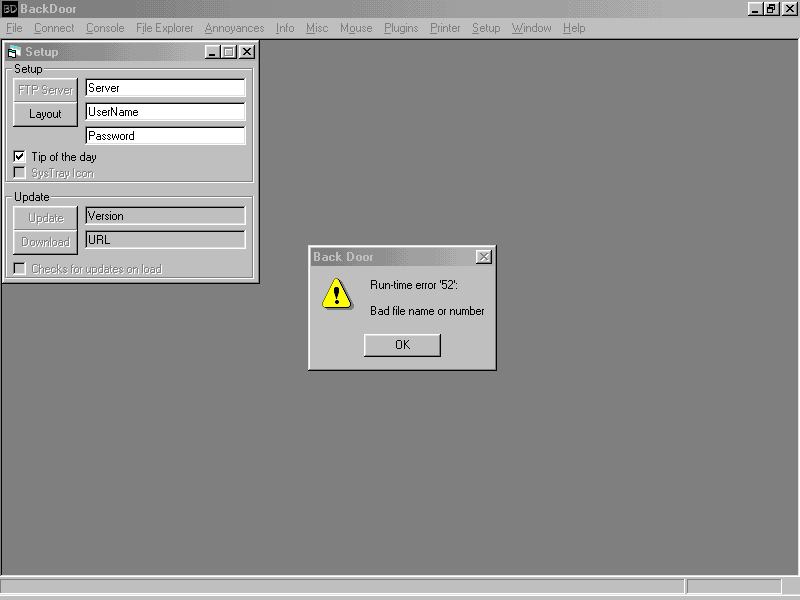Toggle the Tip of the day checkbox
This screenshot has width=800, height=600.
pos(20,157)
